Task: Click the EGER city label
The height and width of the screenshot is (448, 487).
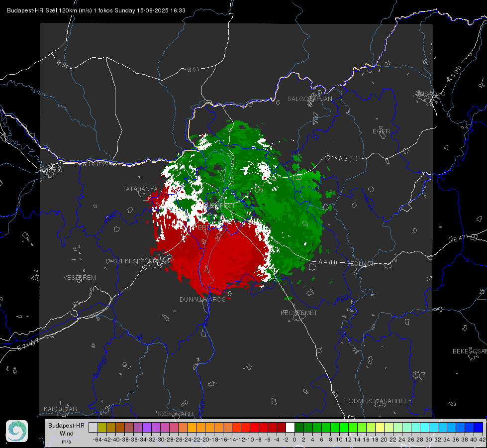Action: click(x=381, y=131)
